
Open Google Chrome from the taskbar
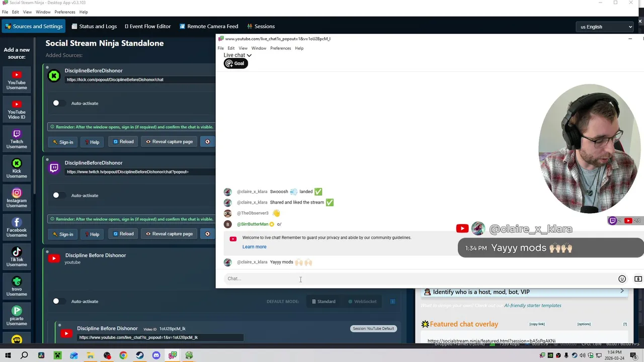[123, 355]
